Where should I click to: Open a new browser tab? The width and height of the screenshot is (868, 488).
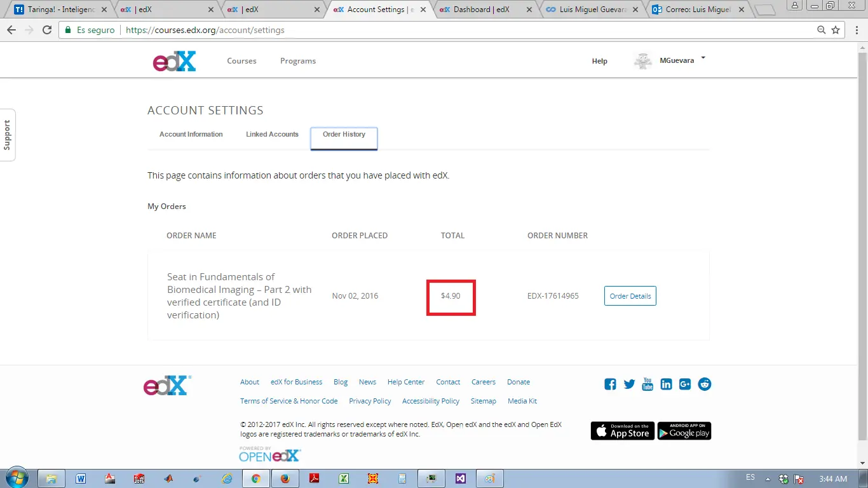[x=766, y=10]
